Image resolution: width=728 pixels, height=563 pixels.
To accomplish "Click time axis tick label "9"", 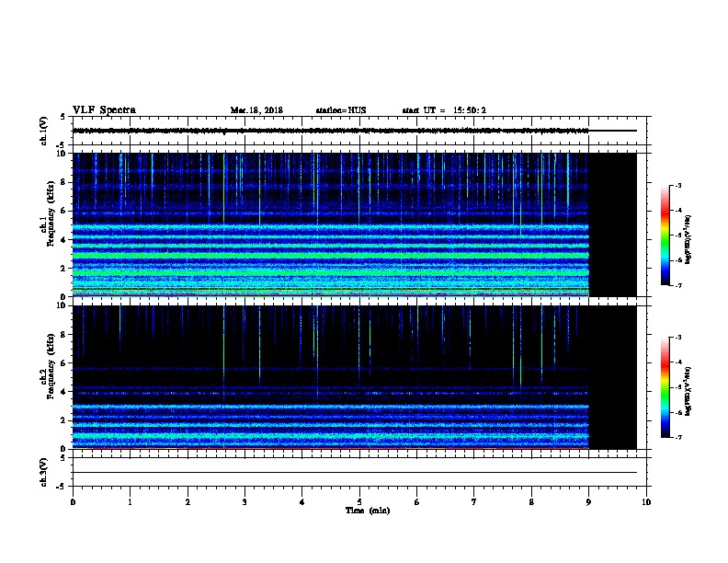I will (588, 501).
